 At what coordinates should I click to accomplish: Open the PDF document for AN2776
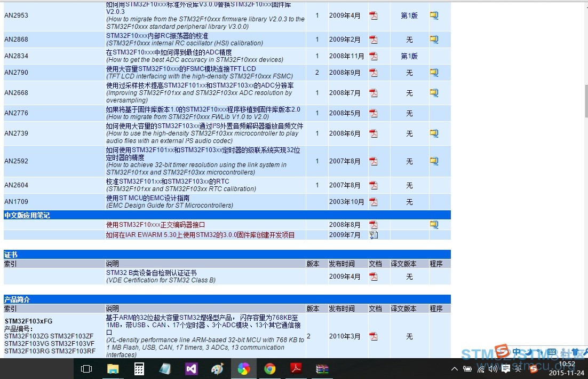click(x=374, y=113)
